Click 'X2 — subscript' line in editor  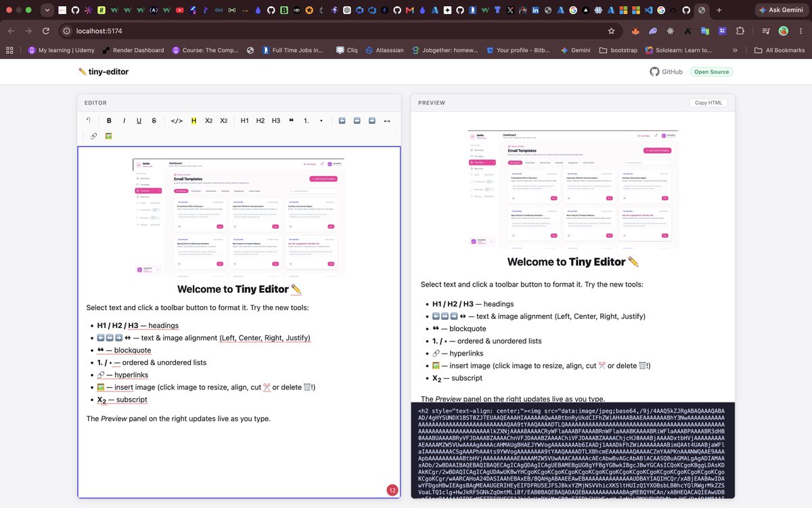(122, 400)
